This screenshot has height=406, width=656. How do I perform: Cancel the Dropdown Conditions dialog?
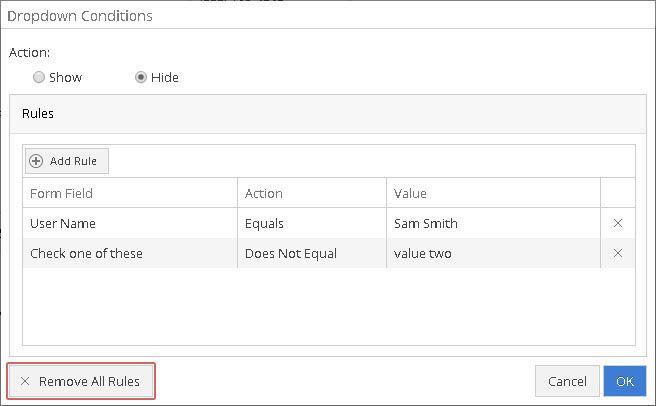pos(567,381)
